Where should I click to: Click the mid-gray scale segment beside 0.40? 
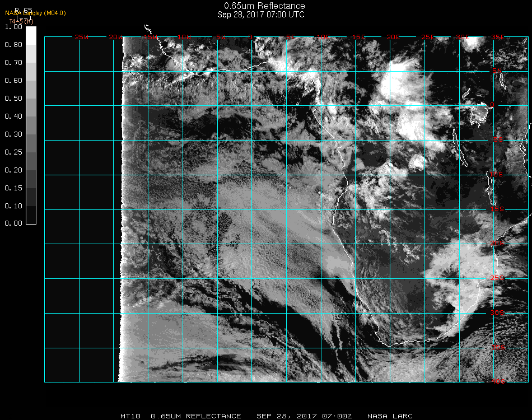click(x=31, y=125)
